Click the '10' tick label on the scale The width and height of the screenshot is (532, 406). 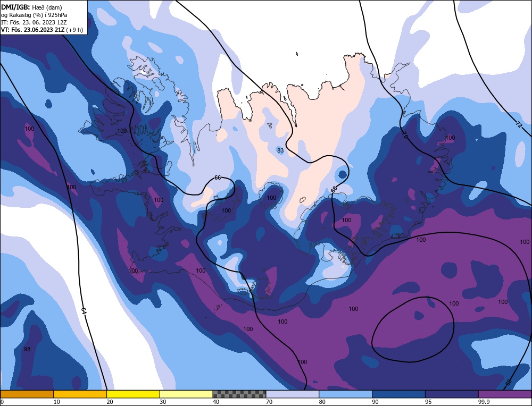[57, 402]
